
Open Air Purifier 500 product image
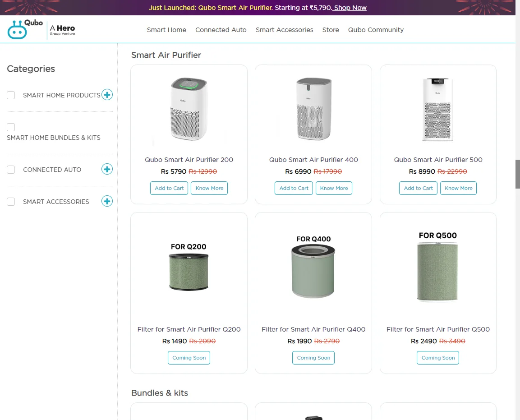click(438, 109)
